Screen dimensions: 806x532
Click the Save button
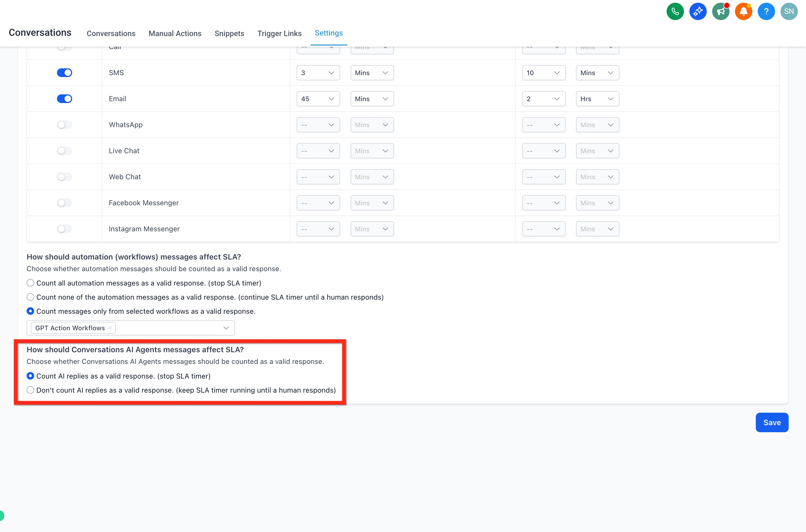tap(772, 422)
